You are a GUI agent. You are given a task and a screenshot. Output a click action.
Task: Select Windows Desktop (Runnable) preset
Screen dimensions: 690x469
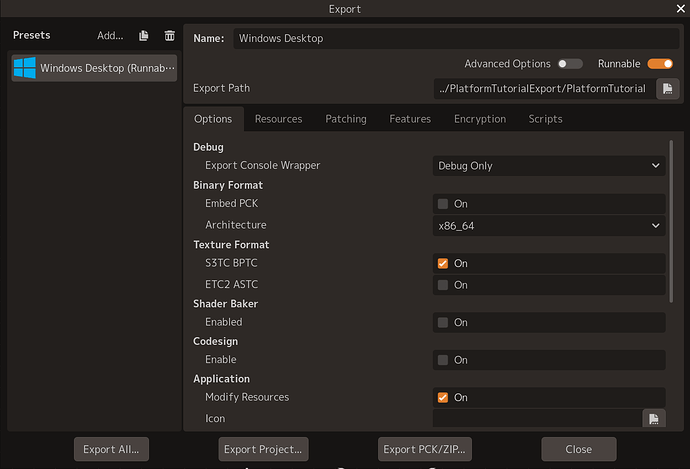(x=94, y=68)
